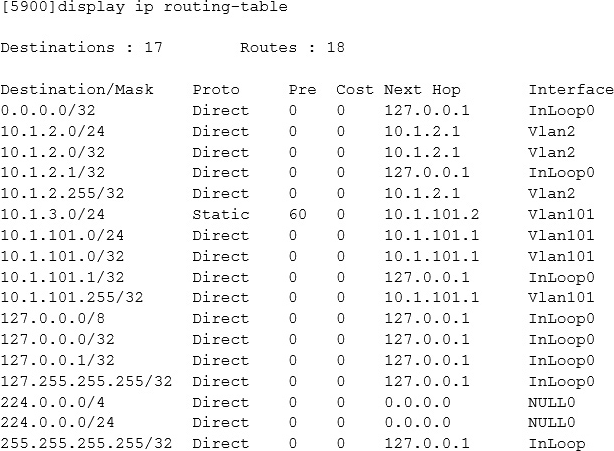Screen dimensions: 614x451
Task: Click the Destination/Mask column header
Action: (x=77, y=90)
